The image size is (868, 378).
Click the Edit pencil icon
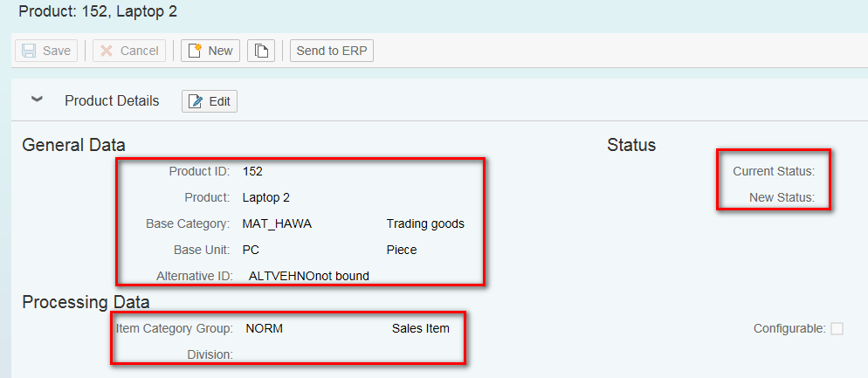pos(196,102)
